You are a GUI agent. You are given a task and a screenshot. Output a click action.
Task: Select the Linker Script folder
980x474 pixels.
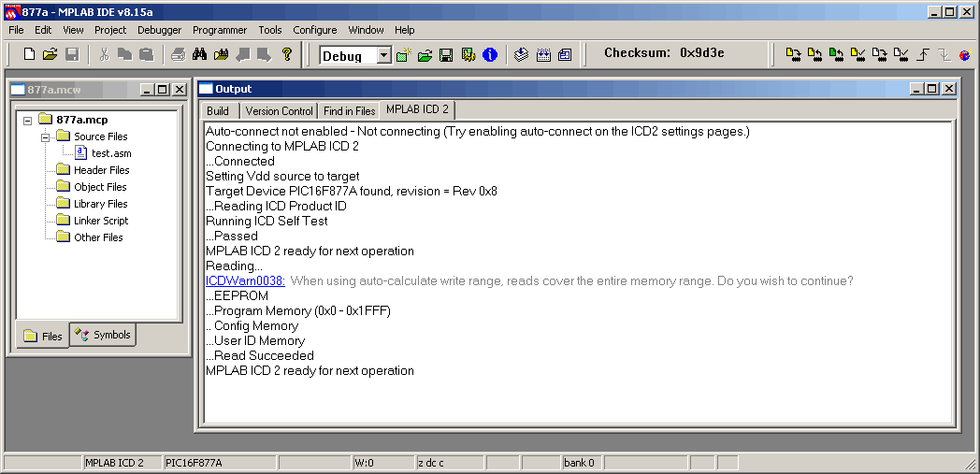101,221
